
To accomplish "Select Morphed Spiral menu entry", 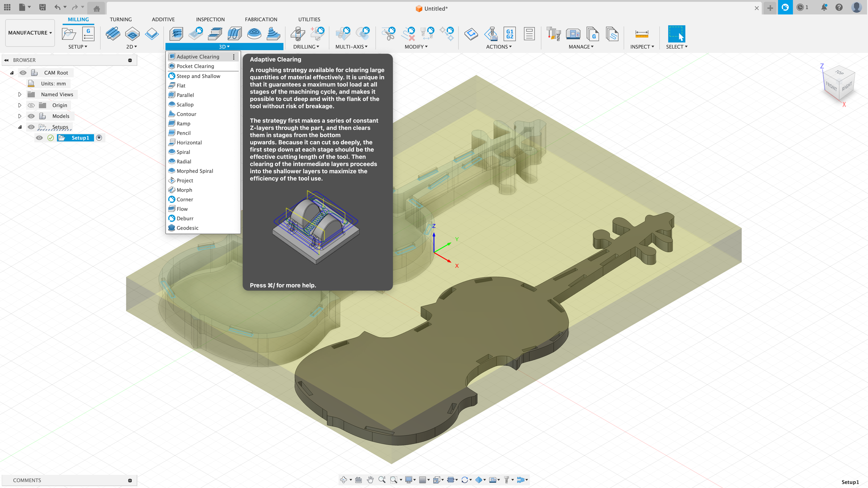I will [195, 171].
